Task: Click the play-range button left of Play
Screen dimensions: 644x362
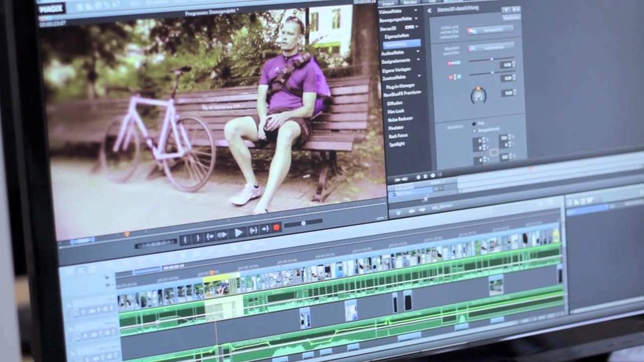Action: [x=222, y=235]
